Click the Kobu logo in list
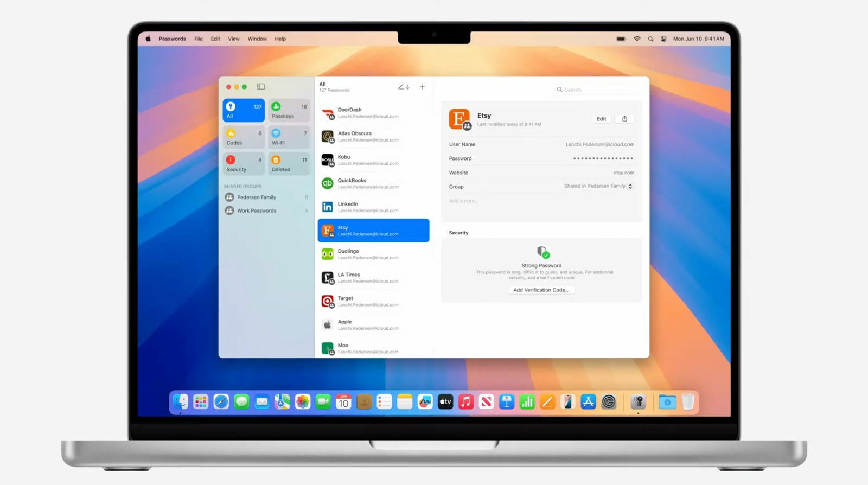The width and height of the screenshot is (868, 485). [327, 160]
